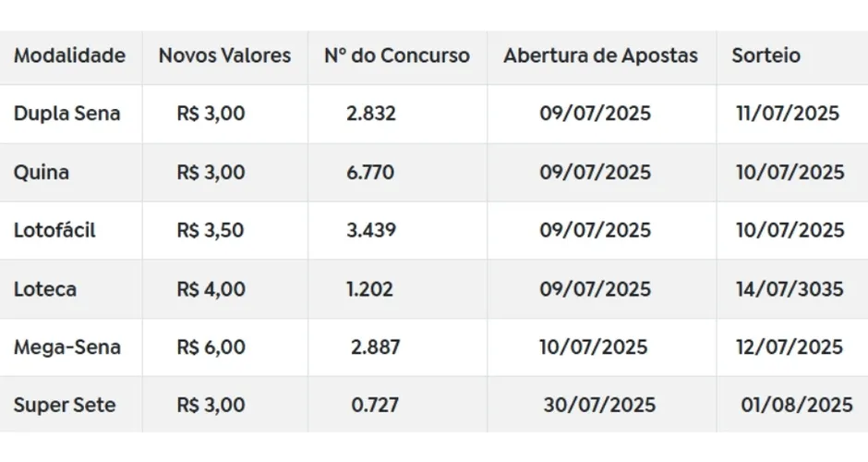Click the Quina modality cell
The image size is (868, 462).
pos(42,172)
